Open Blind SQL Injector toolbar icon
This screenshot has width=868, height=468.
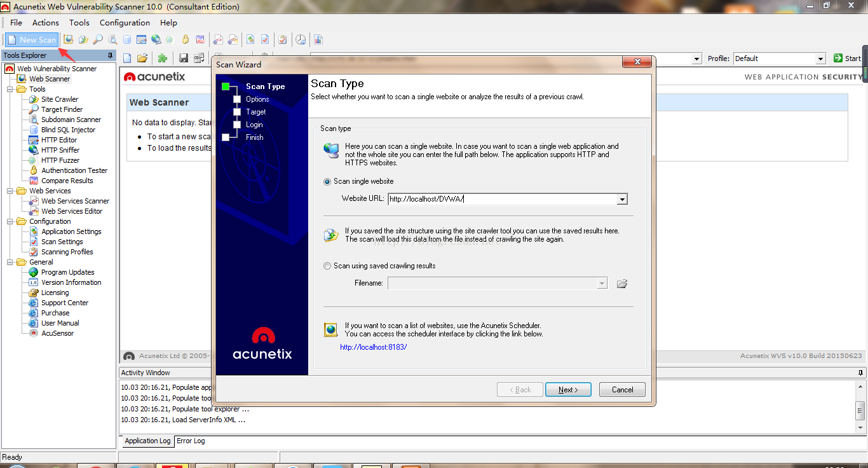point(127,40)
